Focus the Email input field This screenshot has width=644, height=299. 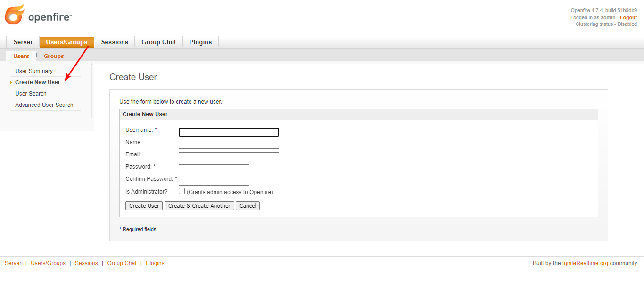pyautogui.click(x=229, y=157)
